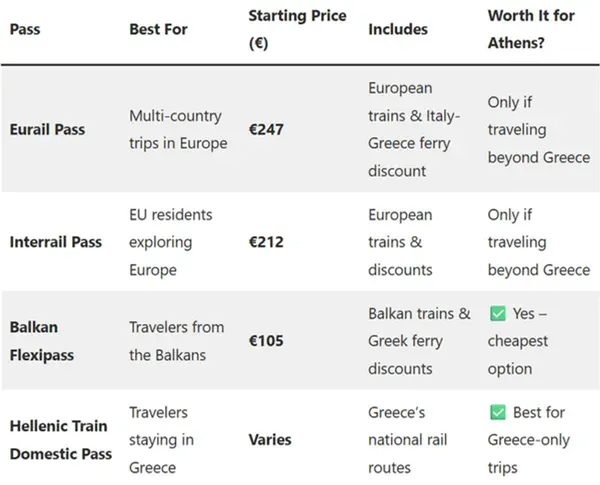The width and height of the screenshot is (600, 485).
Task: Click the €105 price cell
Action: (266, 340)
